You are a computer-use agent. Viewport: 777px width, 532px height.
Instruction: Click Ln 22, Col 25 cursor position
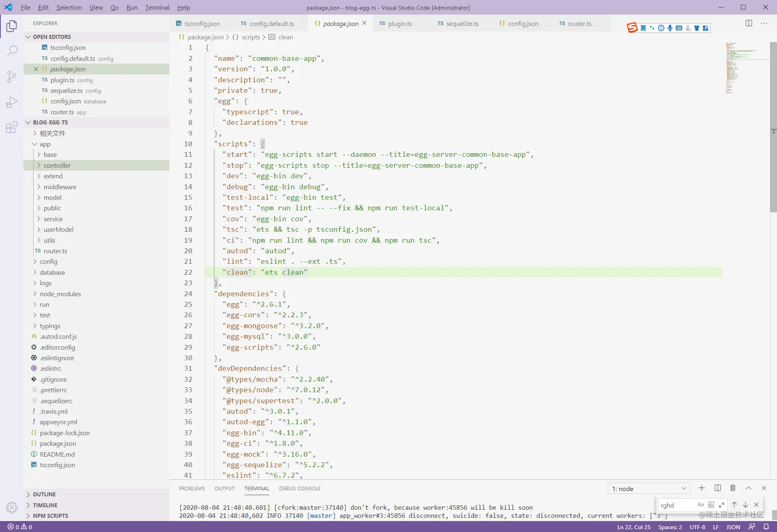[634, 527]
